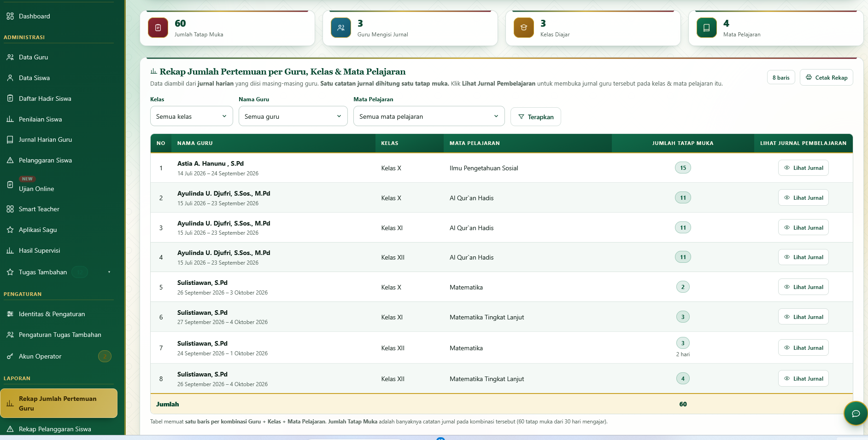Click the Nama Guru column header
The width and height of the screenshot is (868, 440).
click(x=273, y=143)
